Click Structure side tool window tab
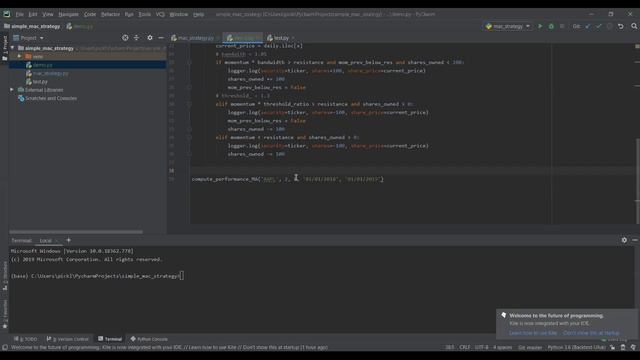Image resolution: width=640 pixels, height=360 pixels. tap(4, 276)
